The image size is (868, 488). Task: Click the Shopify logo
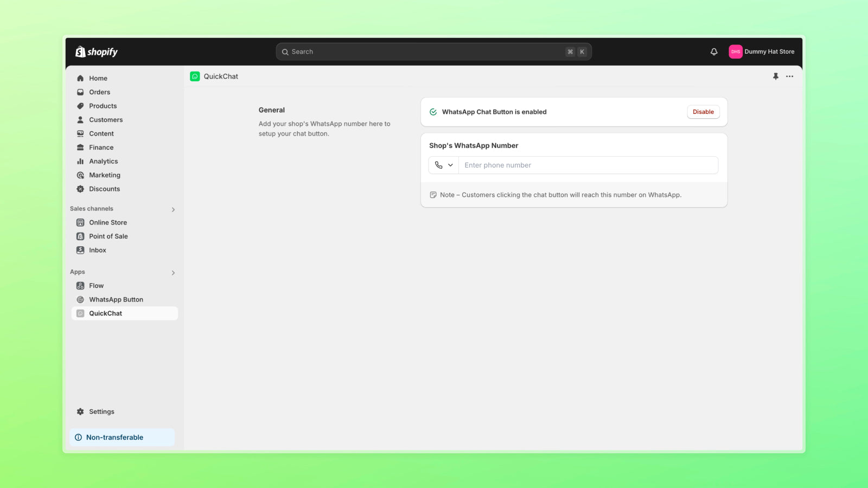tap(96, 52)
